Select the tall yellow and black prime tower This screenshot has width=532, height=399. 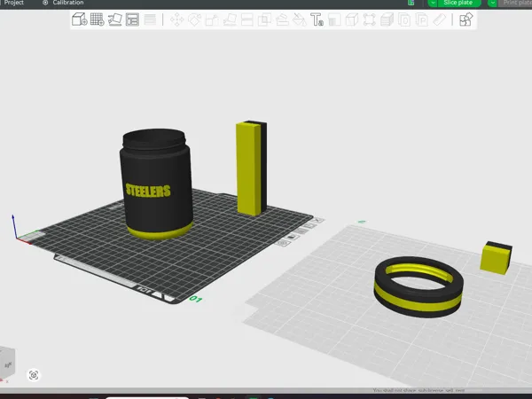coord(252,168)
